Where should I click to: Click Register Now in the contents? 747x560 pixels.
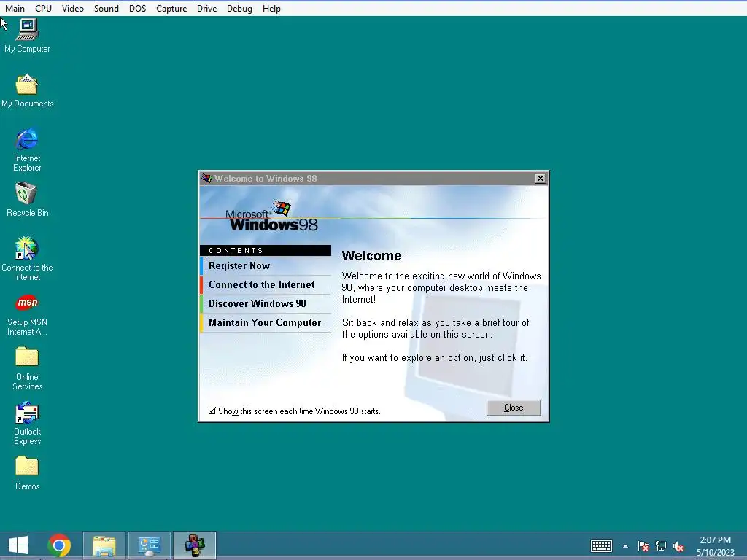(x=266, y=265)
